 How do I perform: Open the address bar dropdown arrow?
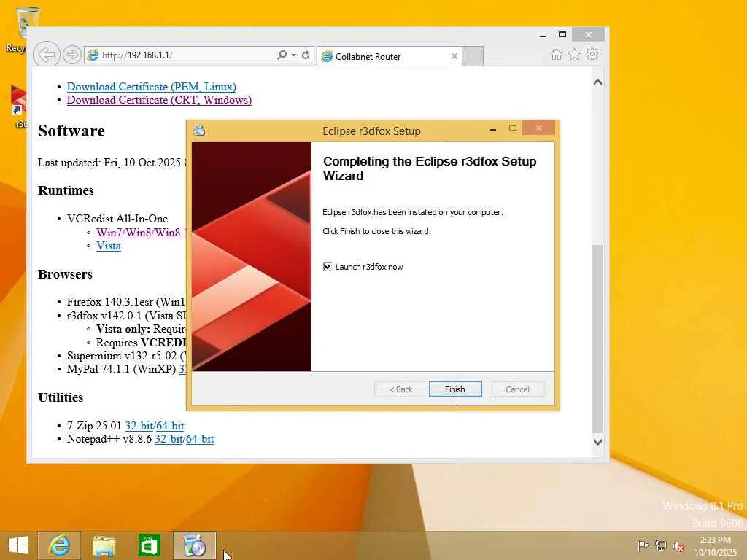pos(294,55)
